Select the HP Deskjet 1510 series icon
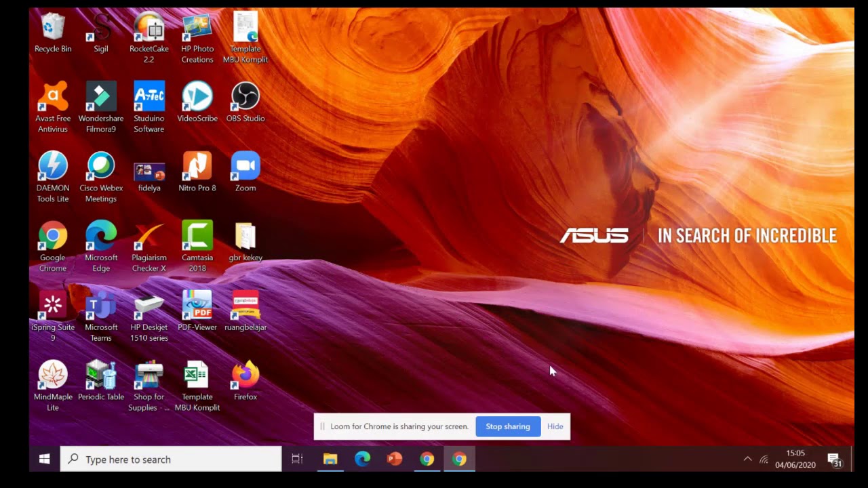Screen dimensions: 868x488 tap(149, 317)
